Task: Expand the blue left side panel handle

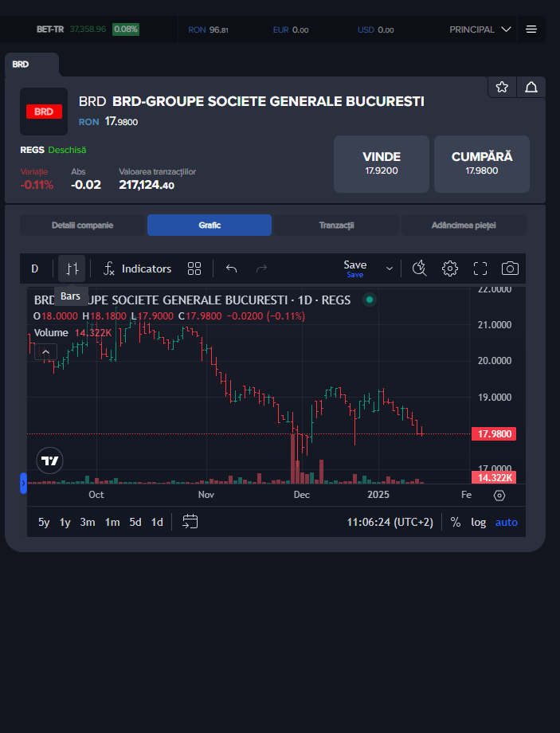Action: [x=23, y=483]
